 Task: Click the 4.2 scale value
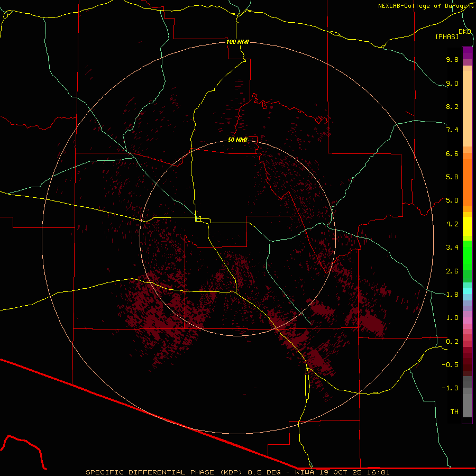click(x=452, y=224)
